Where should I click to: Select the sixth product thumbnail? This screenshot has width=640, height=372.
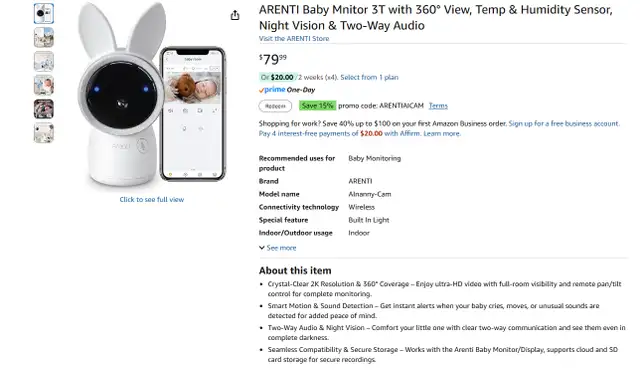tap(44, 133)
